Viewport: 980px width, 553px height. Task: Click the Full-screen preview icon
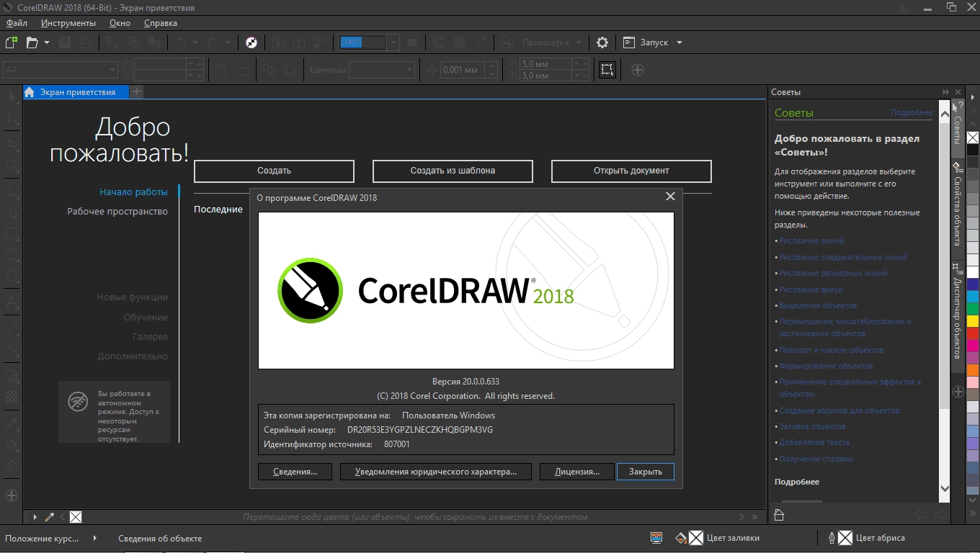coord(411,42)
